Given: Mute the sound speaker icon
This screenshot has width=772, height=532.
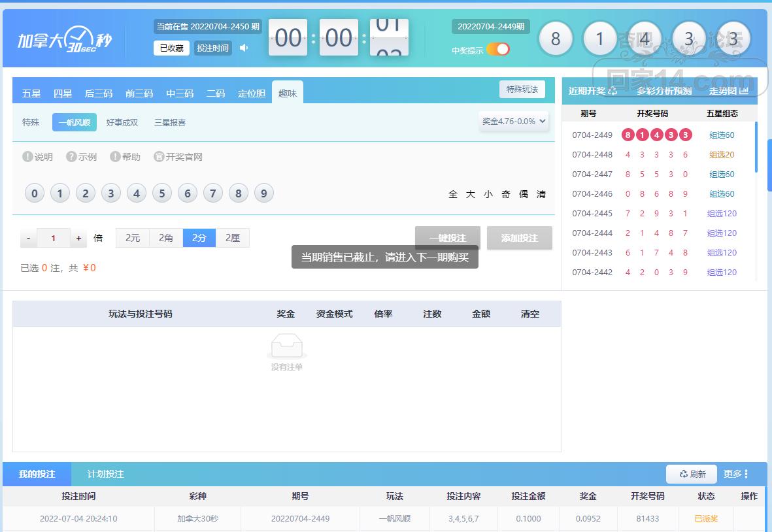Looking at the screenshot, I should coord(244,48).
